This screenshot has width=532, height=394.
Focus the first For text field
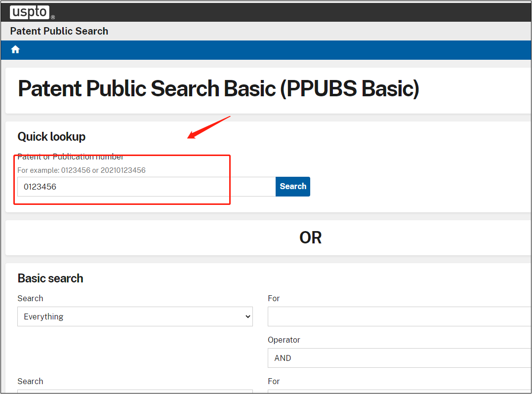(399, 316)
